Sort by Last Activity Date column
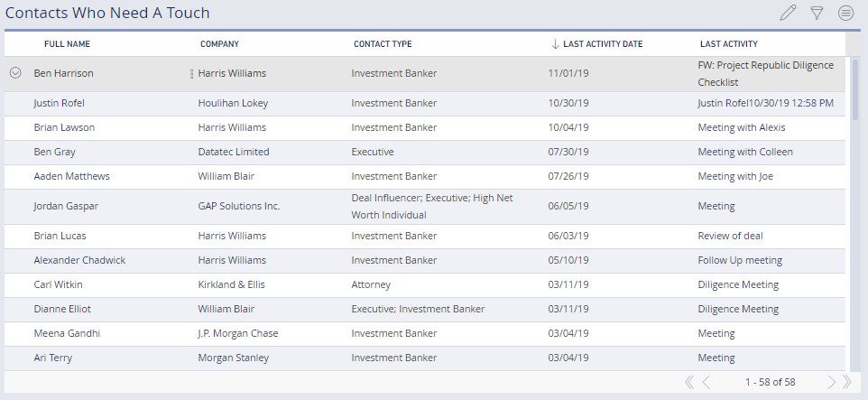 (x=602, y=44)
